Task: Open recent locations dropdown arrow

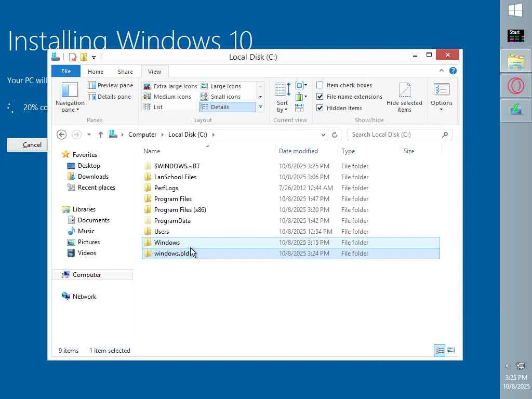Action: click(x=89, y=135)
